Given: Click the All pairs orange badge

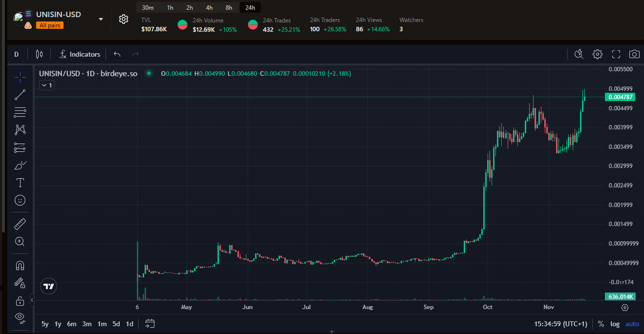Looking at the screenshot, I should [x=50, y=25].
